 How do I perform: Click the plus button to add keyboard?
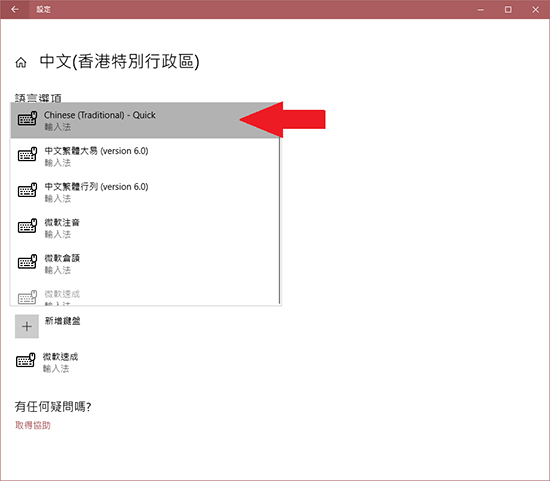pyautogui.click(x=27, y=326)
